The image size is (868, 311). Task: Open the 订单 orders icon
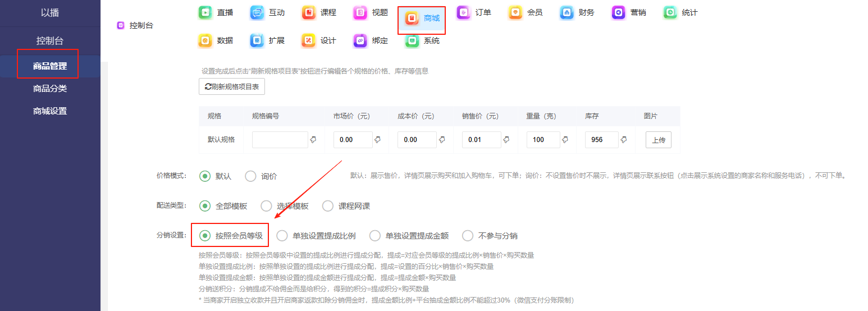pyautogui.click(x=464, y=12)
